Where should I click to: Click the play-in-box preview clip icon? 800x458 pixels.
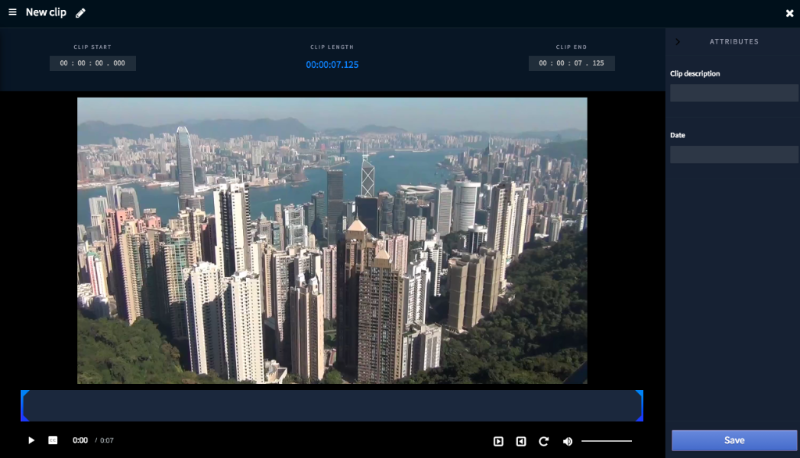coord(498,441)
